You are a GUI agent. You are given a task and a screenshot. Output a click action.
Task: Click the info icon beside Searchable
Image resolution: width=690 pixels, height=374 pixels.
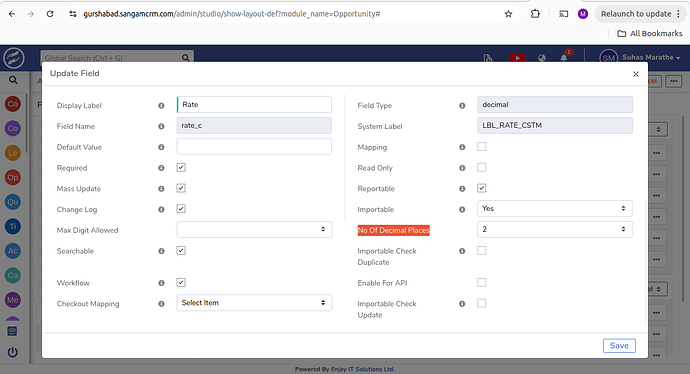[x=161, y=251]
